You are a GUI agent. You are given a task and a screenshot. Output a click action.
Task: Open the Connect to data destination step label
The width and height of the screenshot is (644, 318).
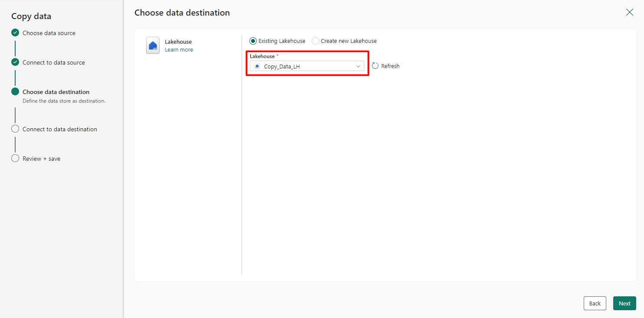click(x=60, y=129)
